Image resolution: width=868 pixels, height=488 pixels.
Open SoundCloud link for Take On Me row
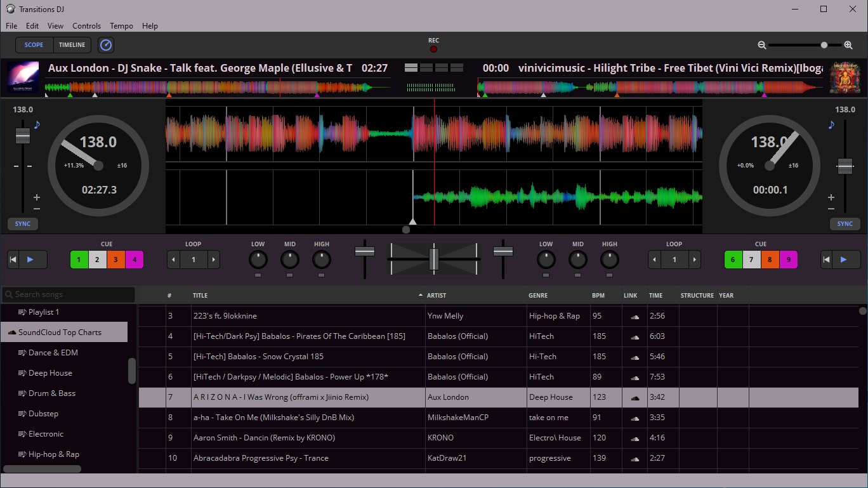[635, 418]
